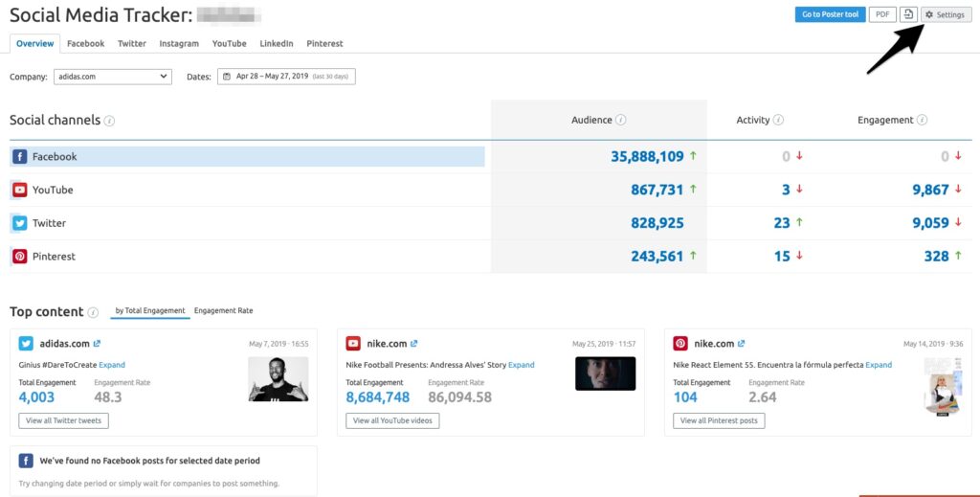Open the Nike Football video thumbnail
Screen dimensions: 980x497
[605, 373]
